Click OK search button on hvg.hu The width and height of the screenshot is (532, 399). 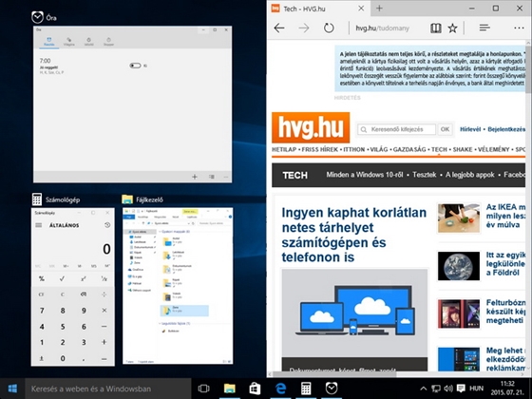[x=445, y=129]
